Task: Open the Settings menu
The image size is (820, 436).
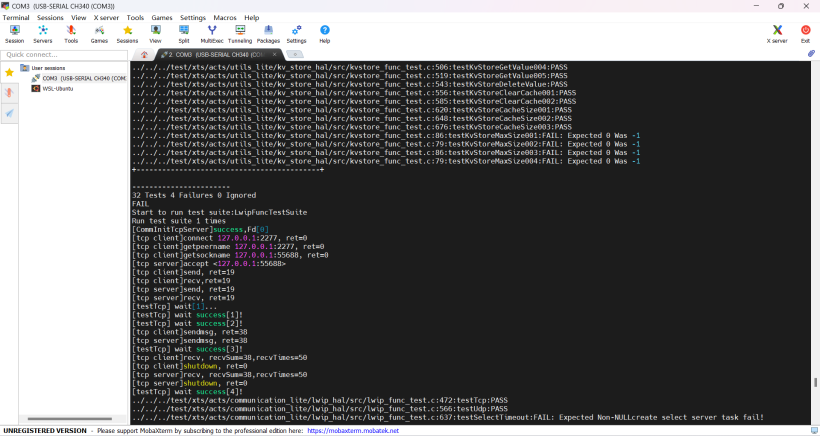Action: click(x=193, y=17)
